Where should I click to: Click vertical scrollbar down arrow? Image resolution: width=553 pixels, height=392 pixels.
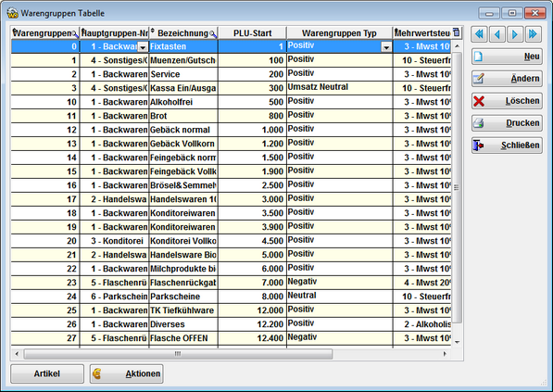457,342
